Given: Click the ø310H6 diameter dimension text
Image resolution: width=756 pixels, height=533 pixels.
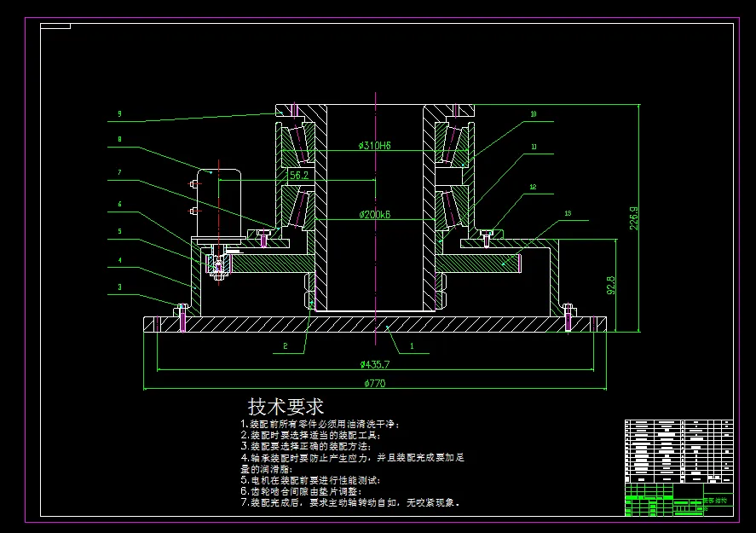Looking at the screenshot, I should [375, 145].
